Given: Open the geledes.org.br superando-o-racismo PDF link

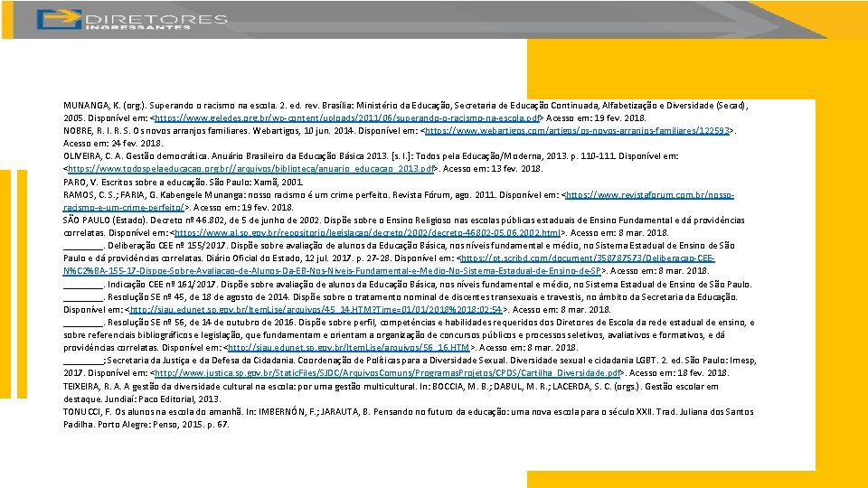Looking at the screenshot, I should click(347, 117).
